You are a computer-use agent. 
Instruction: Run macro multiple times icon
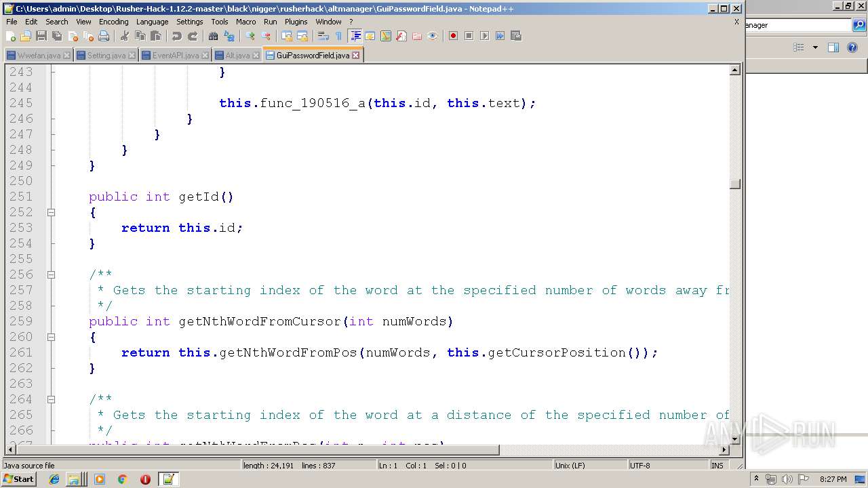click(x=500, y=36)
